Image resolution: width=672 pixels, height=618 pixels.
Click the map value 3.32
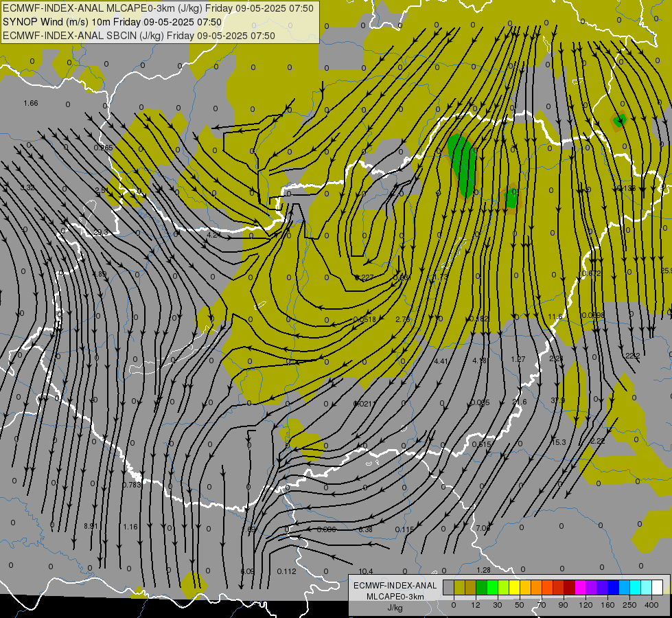click(x=27, y=188)
